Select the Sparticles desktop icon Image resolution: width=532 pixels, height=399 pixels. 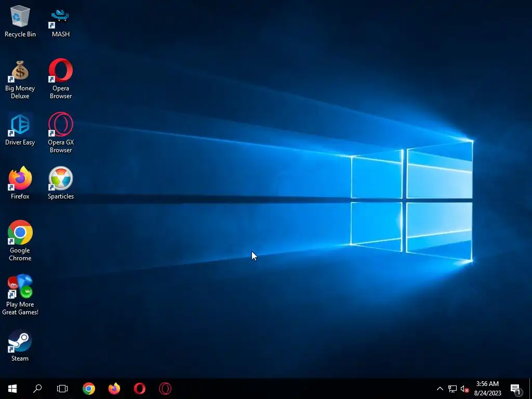tap(61, 183)
